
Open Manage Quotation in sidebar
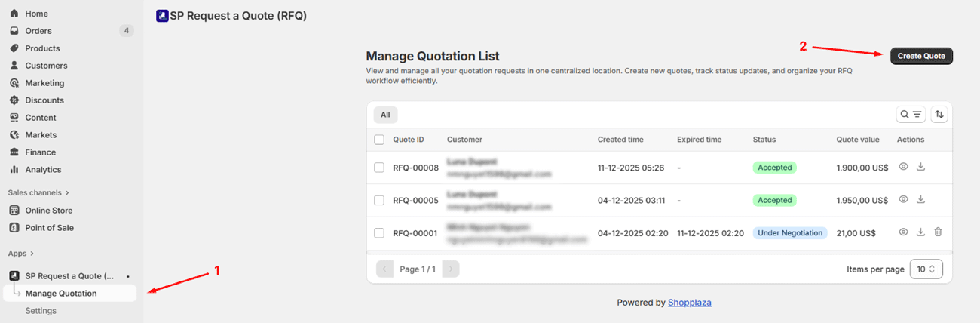pyautogui.click(x=70, y=294)
